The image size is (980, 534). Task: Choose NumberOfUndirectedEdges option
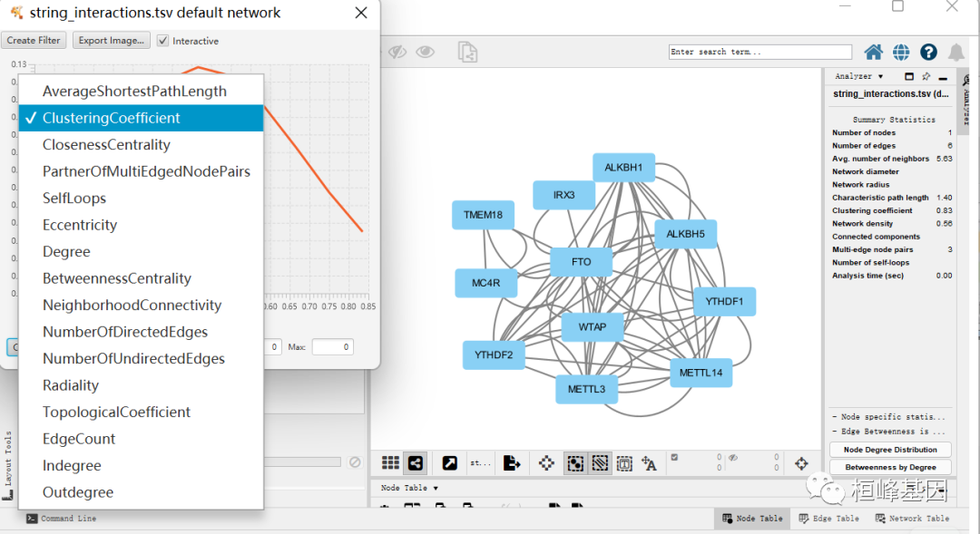[142, 358]
